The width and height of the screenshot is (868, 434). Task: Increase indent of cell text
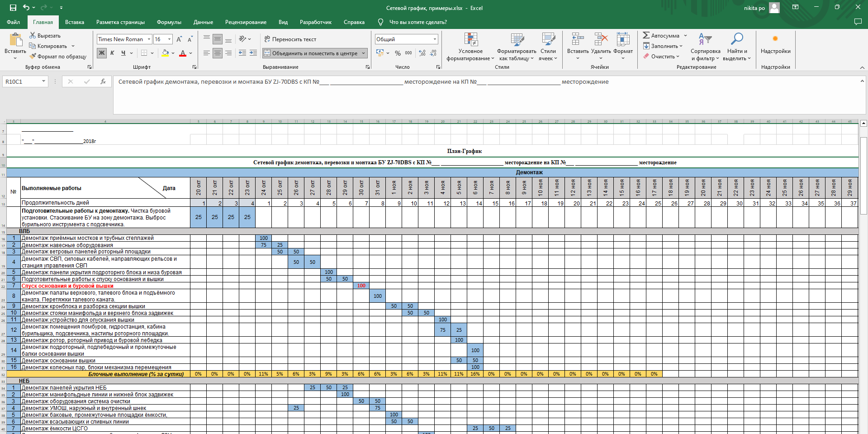point(253,53)
